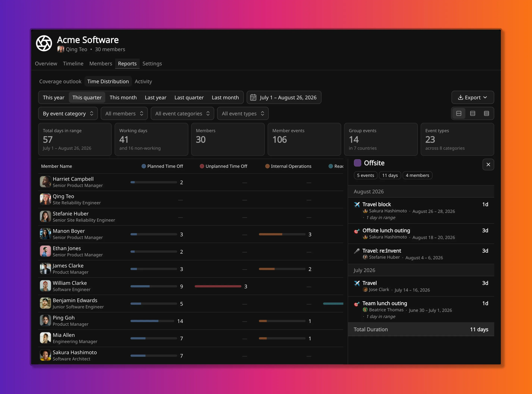Open the All event types filter

(x=243, y=113)
